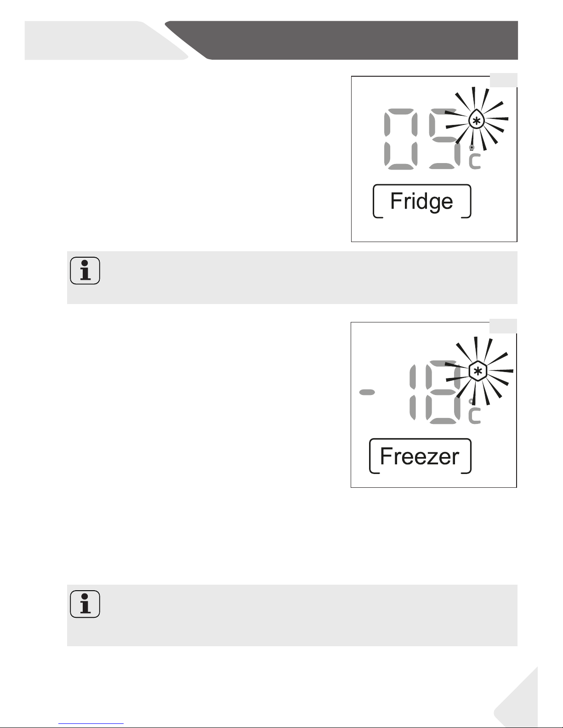Click the gray figure tag on Fridge panel
This screenshot has height=728, width=563.
tap(503, 80)
